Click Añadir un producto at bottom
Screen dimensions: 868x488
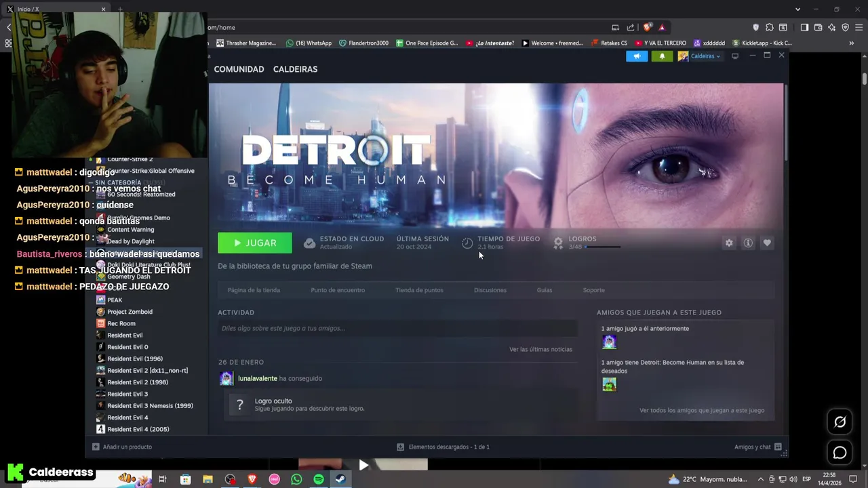[x=122, y=447]
